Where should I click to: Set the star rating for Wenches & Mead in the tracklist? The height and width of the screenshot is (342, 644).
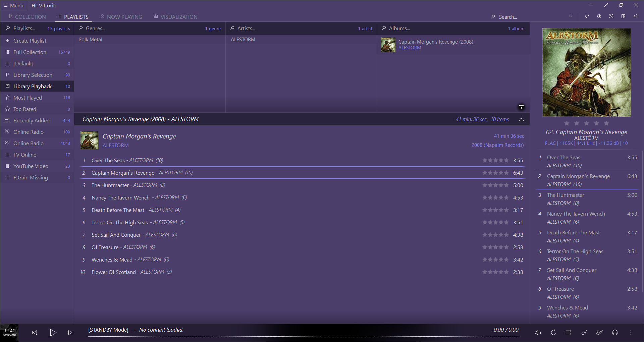495,260
